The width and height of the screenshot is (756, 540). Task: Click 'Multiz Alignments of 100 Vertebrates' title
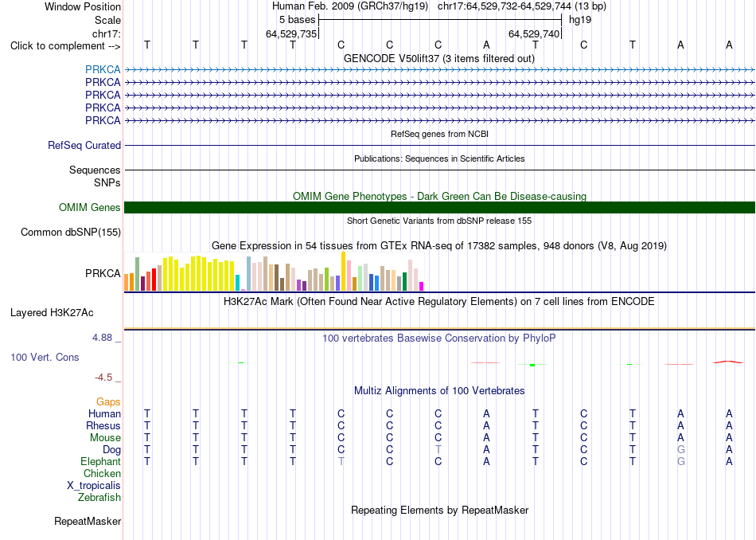[x=439, y=390]
